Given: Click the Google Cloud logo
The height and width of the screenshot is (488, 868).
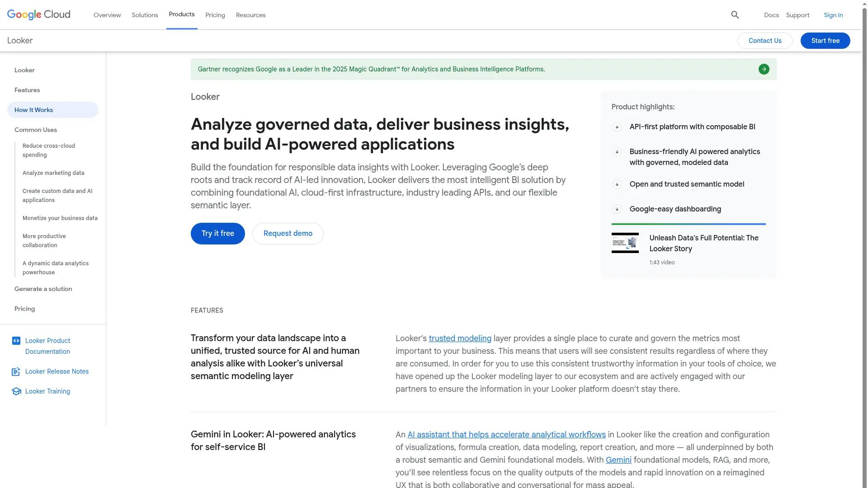Looking at the screenshot, I should point(38,14).
